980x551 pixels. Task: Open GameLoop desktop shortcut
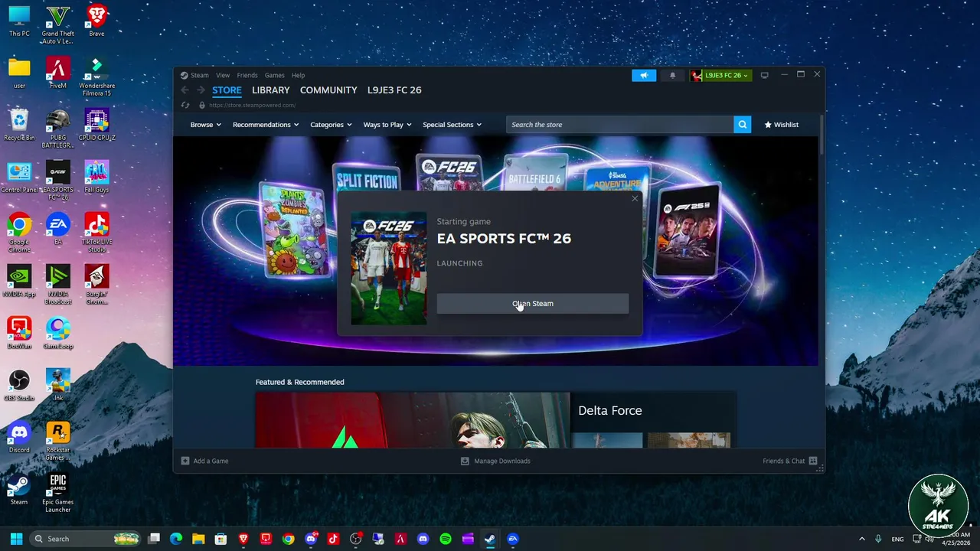(x=58, y=333)
